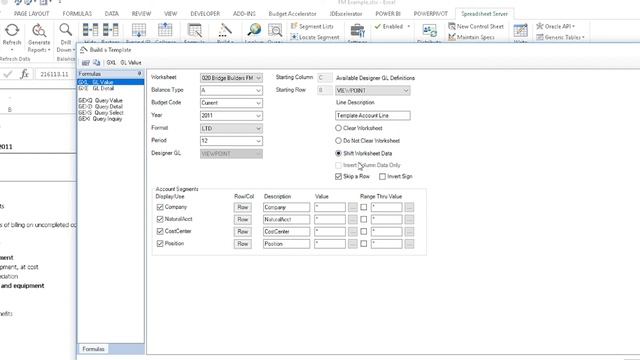Screen dimensions: 640x360
Task: Click the checkmark icon beside formula bar
Action: tap(8, 74)
